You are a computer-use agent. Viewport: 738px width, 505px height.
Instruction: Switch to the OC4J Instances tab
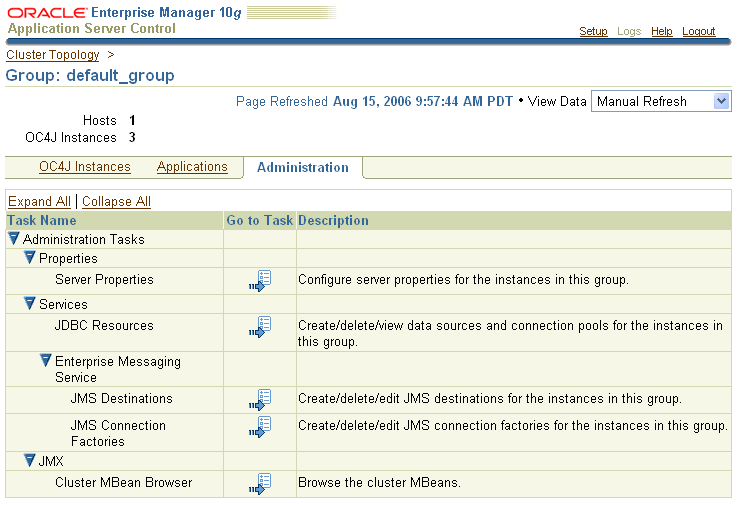pos(85,167)
